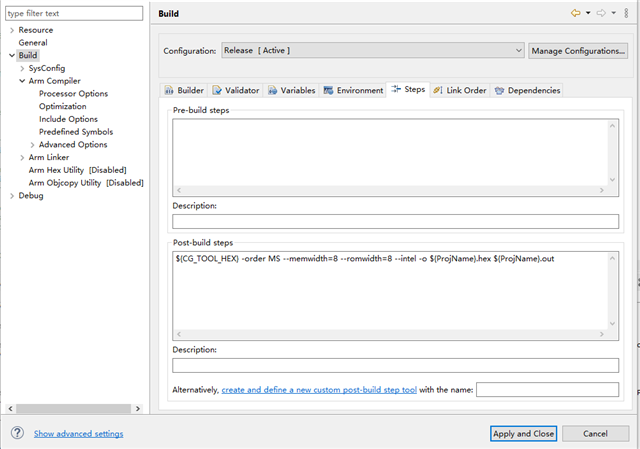Expand Advanced Options in the tree
This screenshot has width=640, height=449.
point(32,145)
